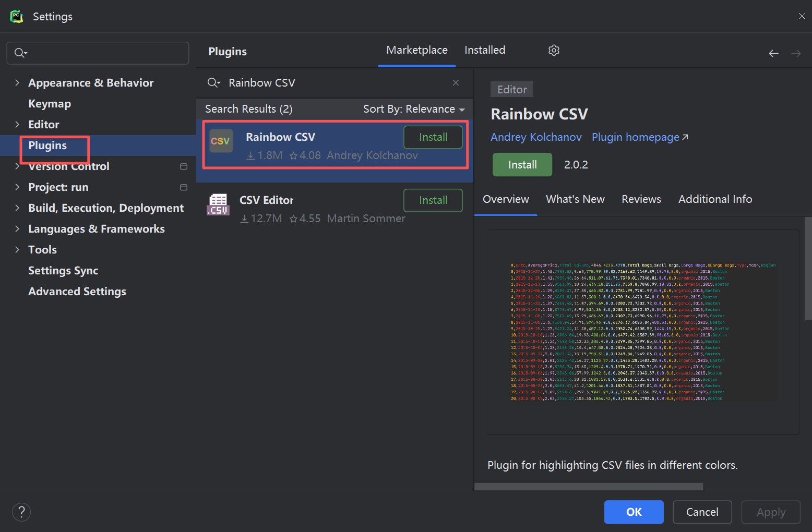The height and width of the screenshot is (532, 812).
Task: Click the Cancel button
Action: tap(702, 512)
